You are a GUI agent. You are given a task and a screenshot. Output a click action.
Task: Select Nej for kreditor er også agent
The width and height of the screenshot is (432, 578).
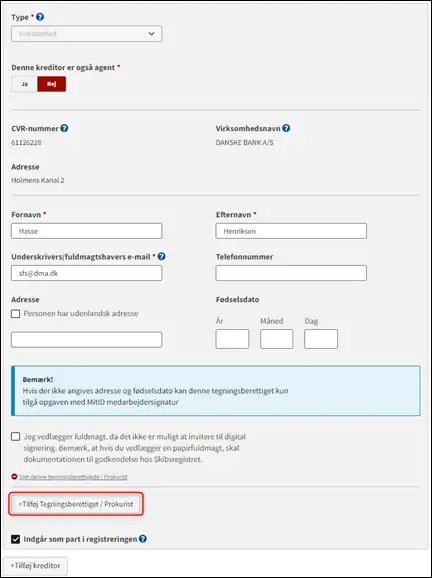[x=52, y=84]
